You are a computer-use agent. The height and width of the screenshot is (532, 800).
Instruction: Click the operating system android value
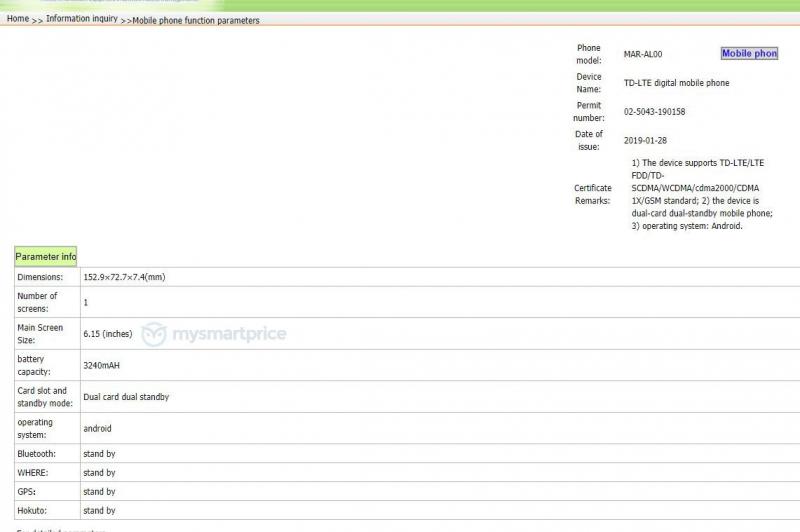[97, 428]
